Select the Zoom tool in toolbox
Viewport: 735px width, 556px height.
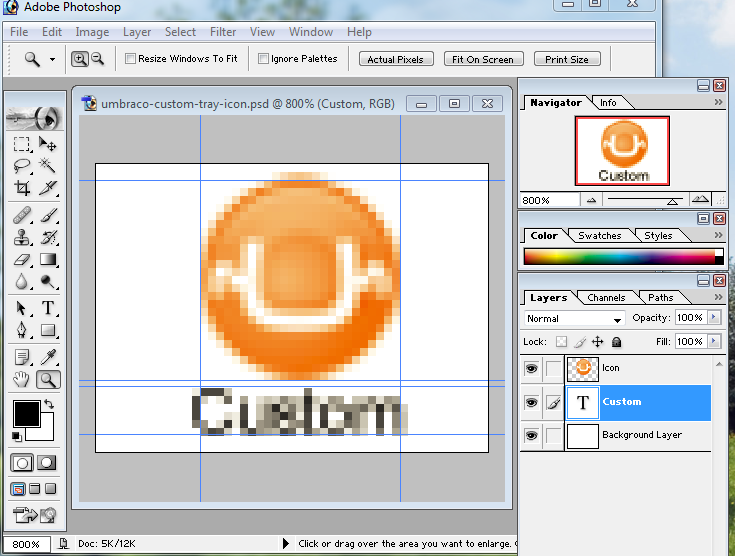(48, 379)
